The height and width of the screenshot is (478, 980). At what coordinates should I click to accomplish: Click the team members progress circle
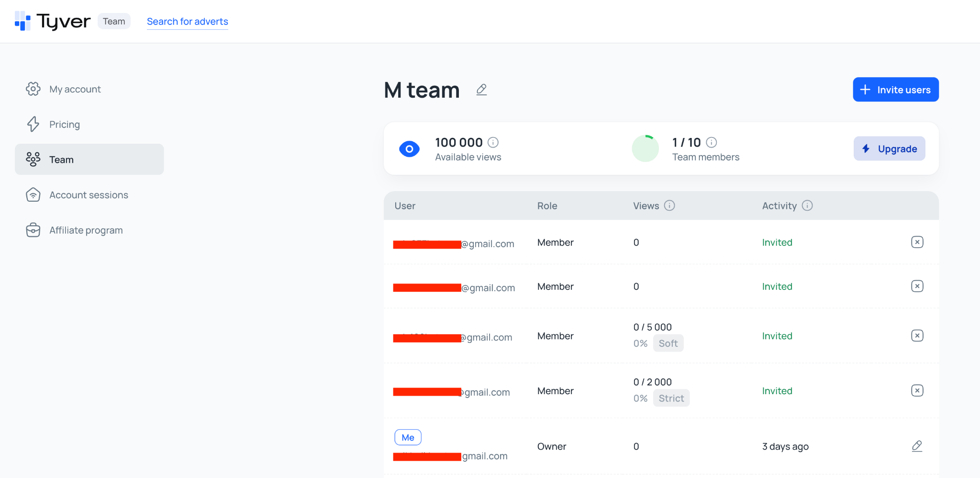click(645, 148)
